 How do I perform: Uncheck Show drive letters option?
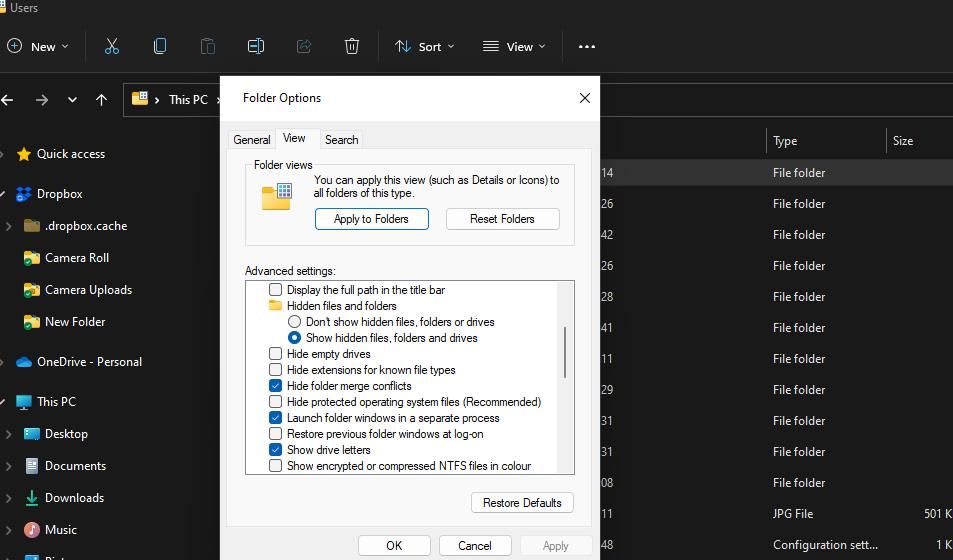pyautogui.click(x=276, y=450)
